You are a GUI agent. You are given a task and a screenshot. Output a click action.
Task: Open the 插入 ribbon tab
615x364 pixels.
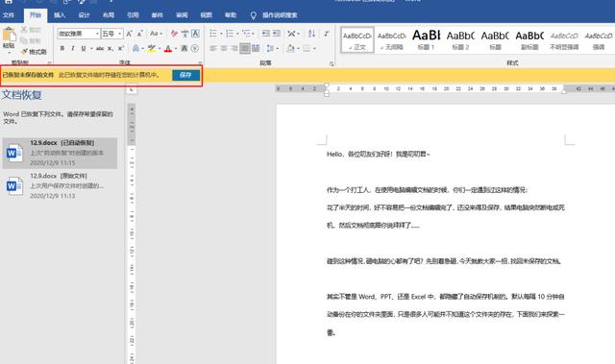pyautogui.click(x=60, y=15)
